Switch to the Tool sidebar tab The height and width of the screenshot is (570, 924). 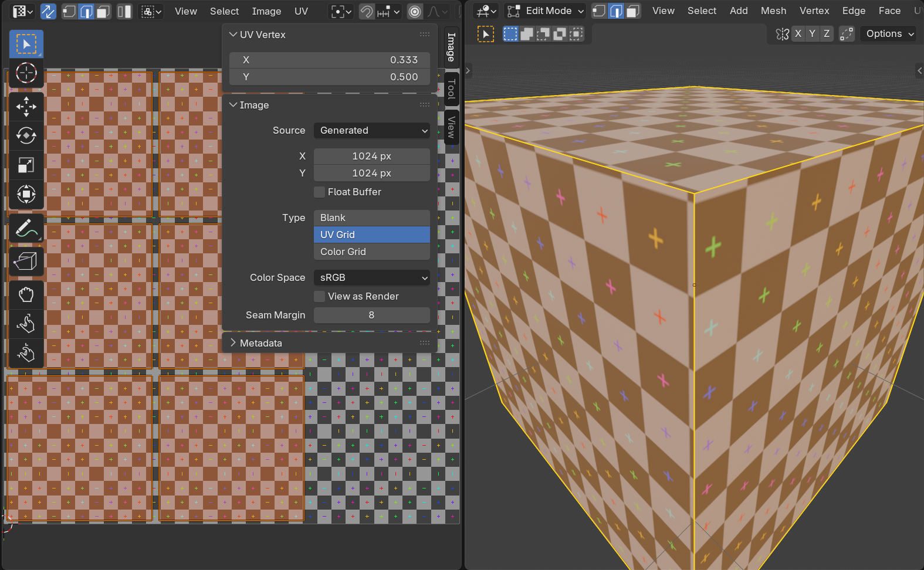tap(451, 89)
